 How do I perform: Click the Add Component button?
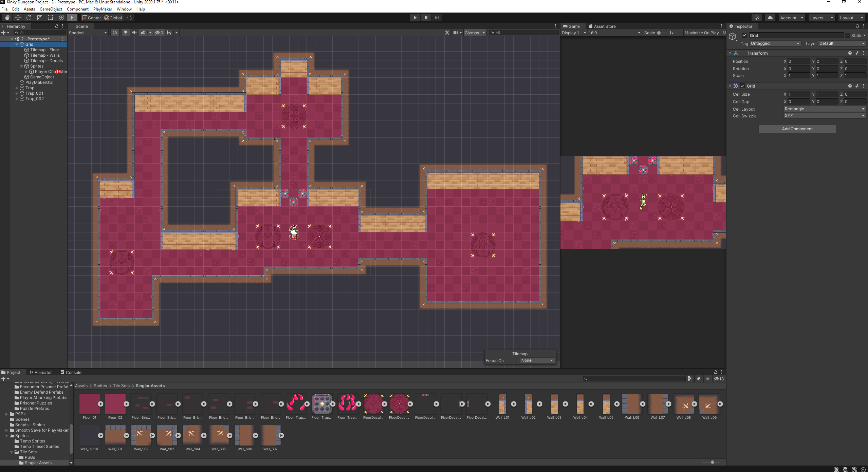797,129
